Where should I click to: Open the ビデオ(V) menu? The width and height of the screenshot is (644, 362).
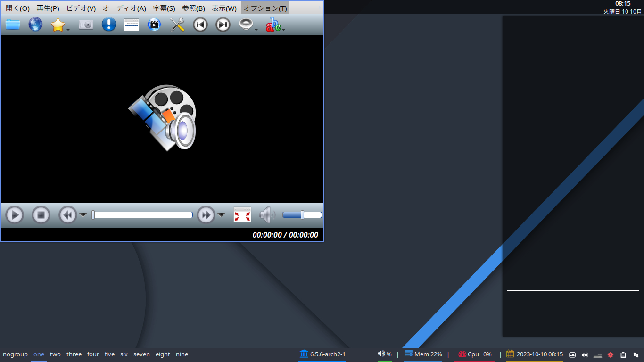[x=81, y=8]
